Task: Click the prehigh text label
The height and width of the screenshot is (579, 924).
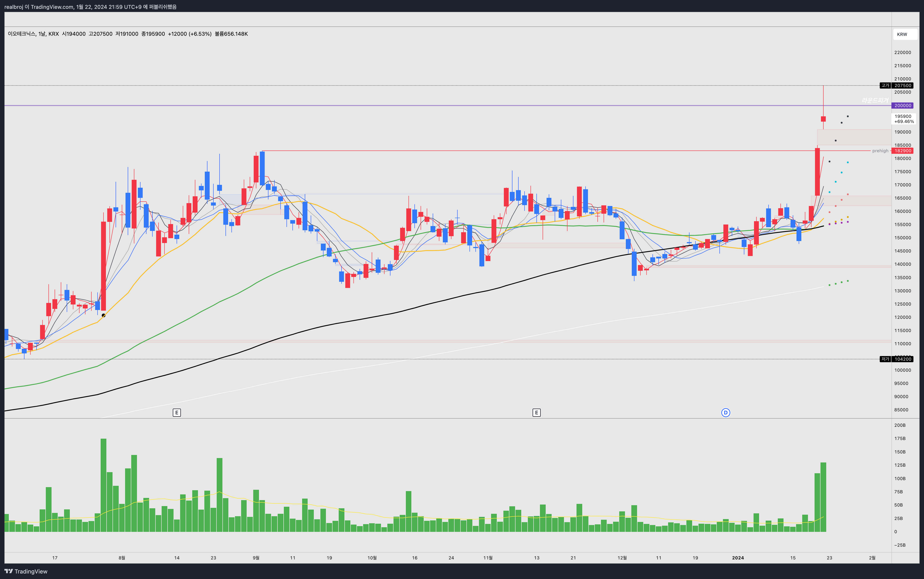Action: click(x=880, y=151)
